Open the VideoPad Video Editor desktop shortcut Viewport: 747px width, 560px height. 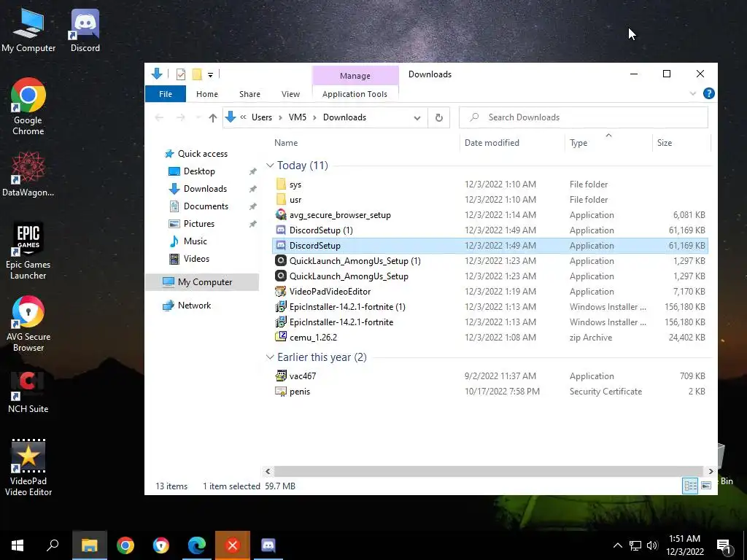[x=28, y=467]
